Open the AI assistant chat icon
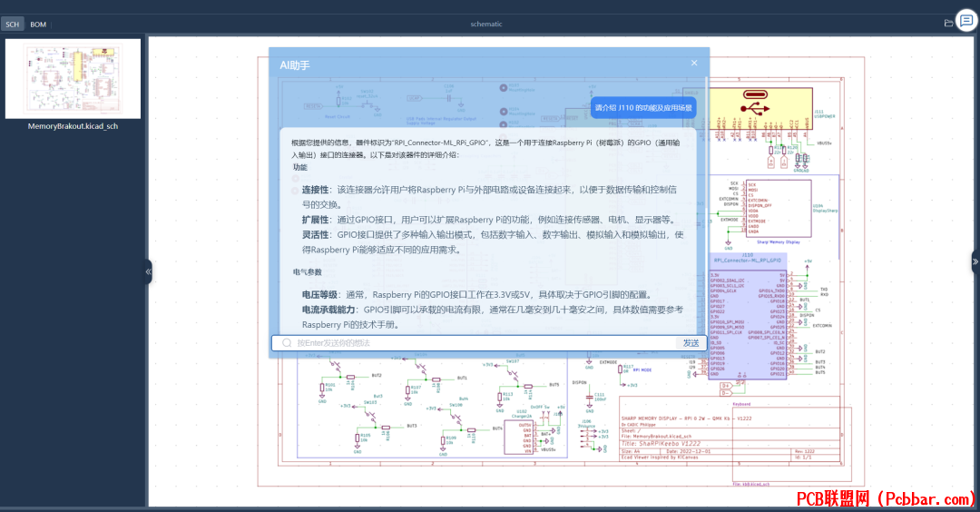Viewport: 980px width, 512px height. [966, 21]
